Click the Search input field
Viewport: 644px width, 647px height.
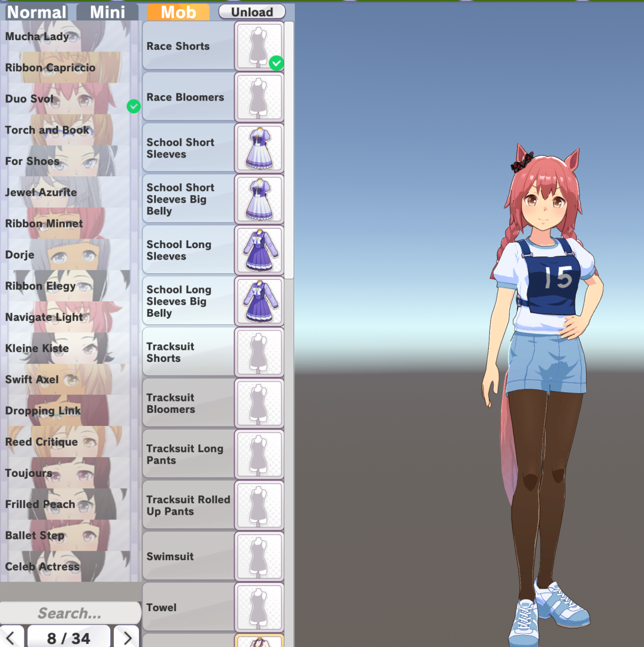click(70, 613)
